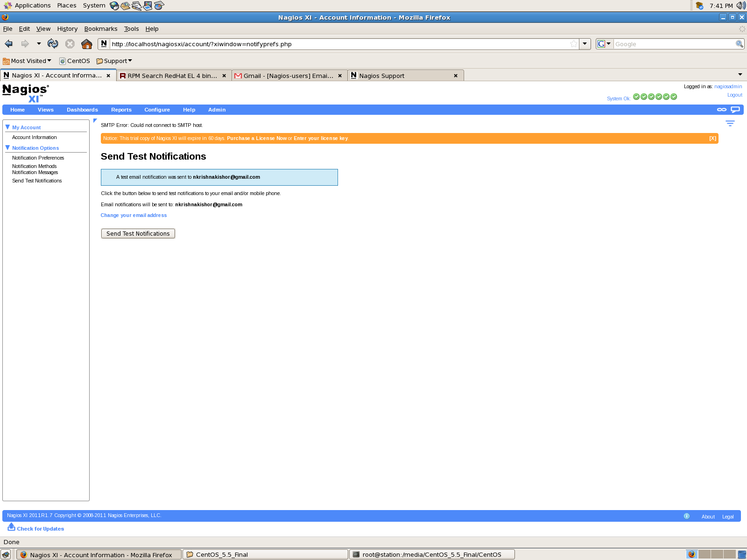Open the About footer link
This screenshot has width=747, height=560.
(708, 517)
